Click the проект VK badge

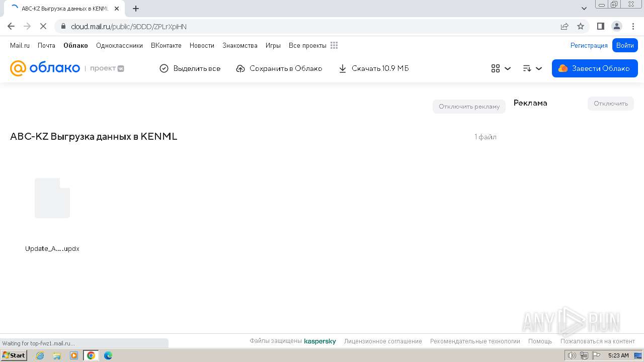point(107,68)
